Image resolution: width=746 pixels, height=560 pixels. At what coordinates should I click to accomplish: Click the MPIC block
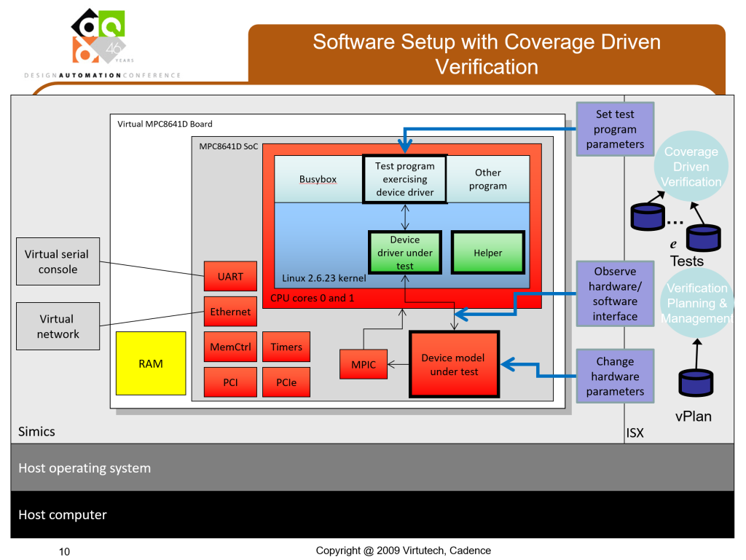tap(364, 364)
